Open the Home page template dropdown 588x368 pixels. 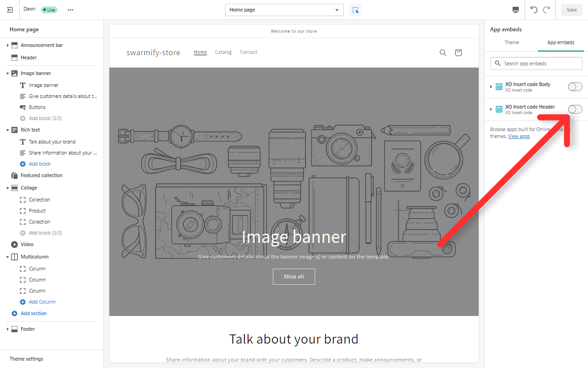coord(284,10)
